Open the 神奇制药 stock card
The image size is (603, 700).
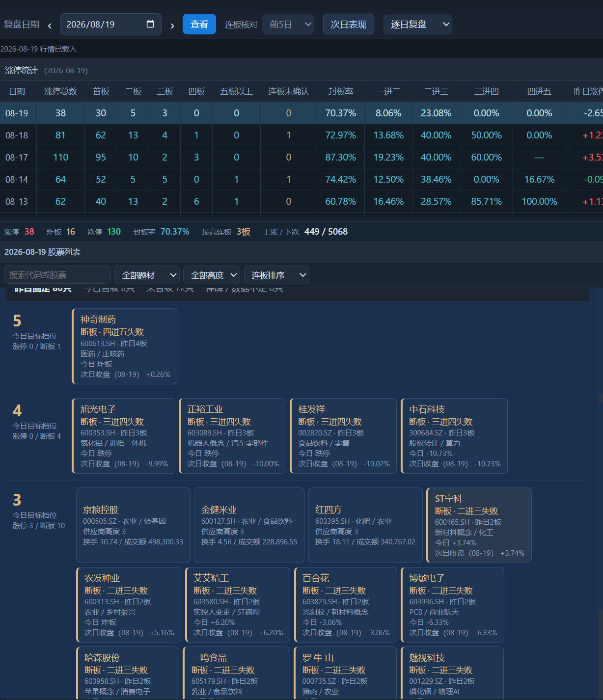[125, 346]
